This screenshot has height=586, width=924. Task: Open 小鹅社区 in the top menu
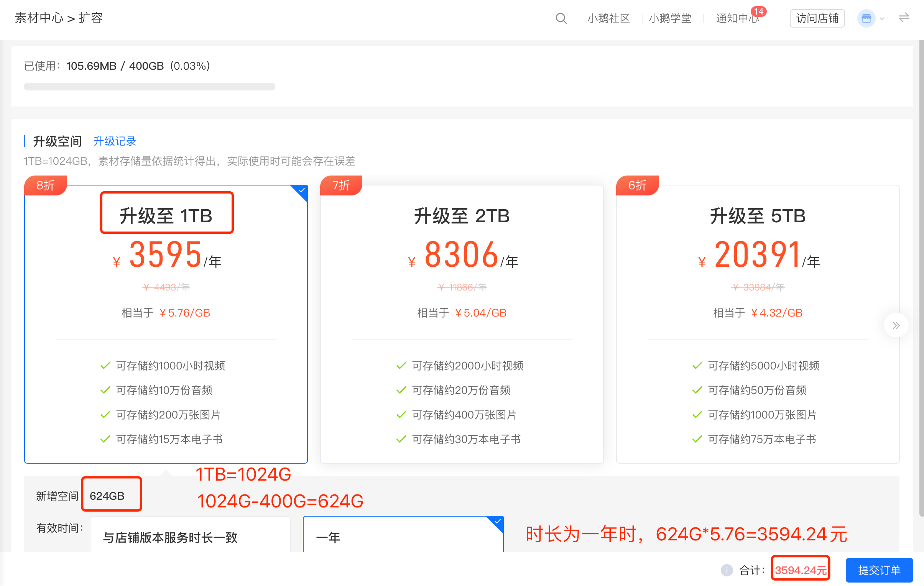point(608,18)
